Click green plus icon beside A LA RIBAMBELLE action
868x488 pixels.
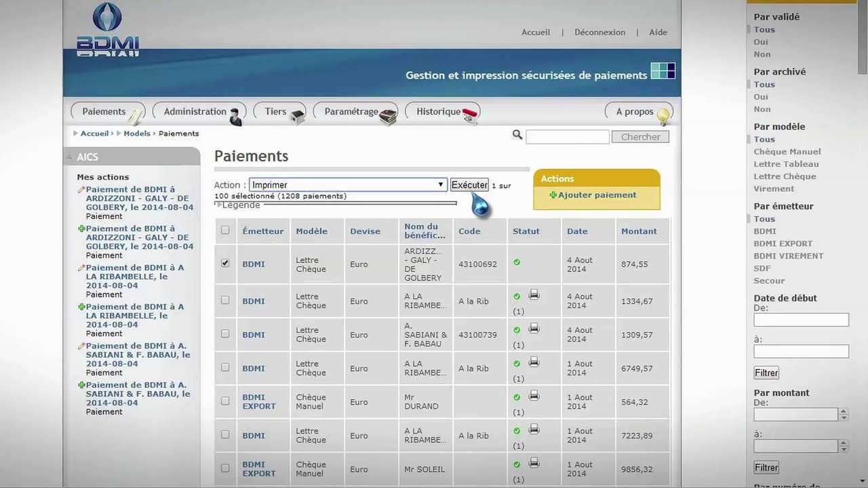point(81,307)
